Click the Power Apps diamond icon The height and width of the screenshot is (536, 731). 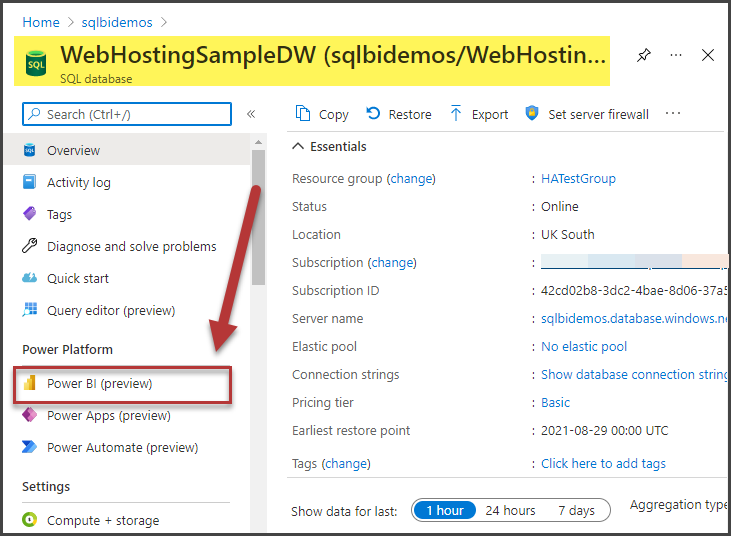coord(29,415)
